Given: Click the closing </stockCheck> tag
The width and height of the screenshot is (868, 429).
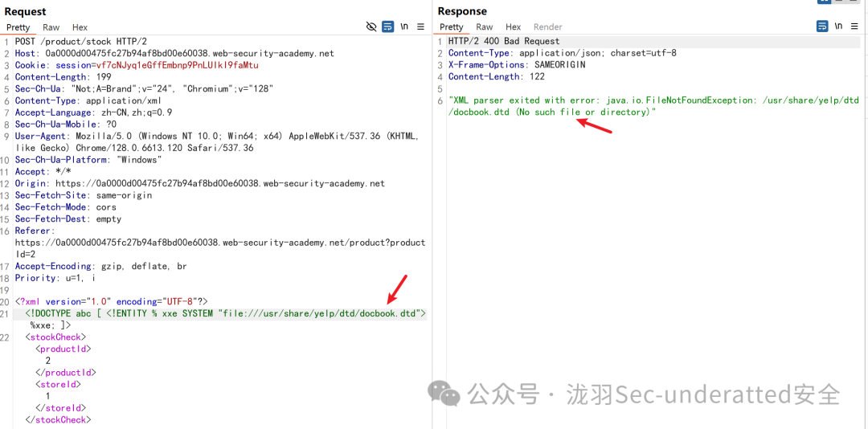Looking at the screenshot, I should tap(58, 420).
